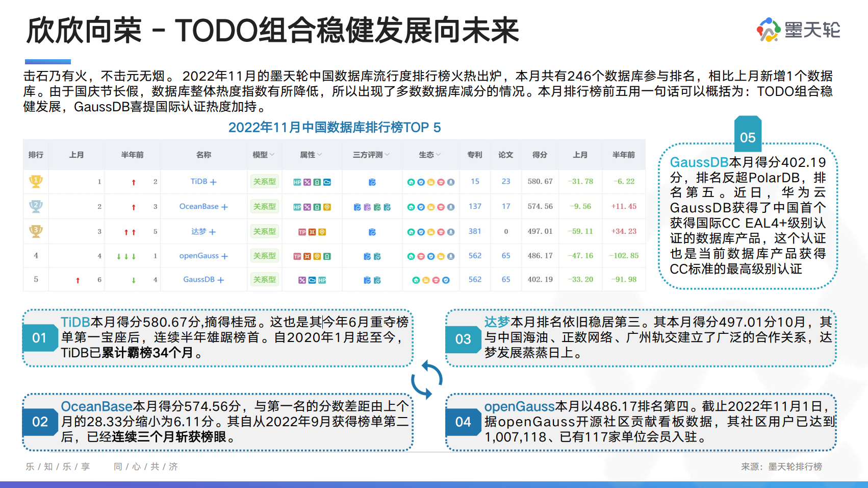Viewport: 868px width, 488px height.
Task: Click the 三方评测 badge icon in TiDB row
Action: tap(372, 182)
